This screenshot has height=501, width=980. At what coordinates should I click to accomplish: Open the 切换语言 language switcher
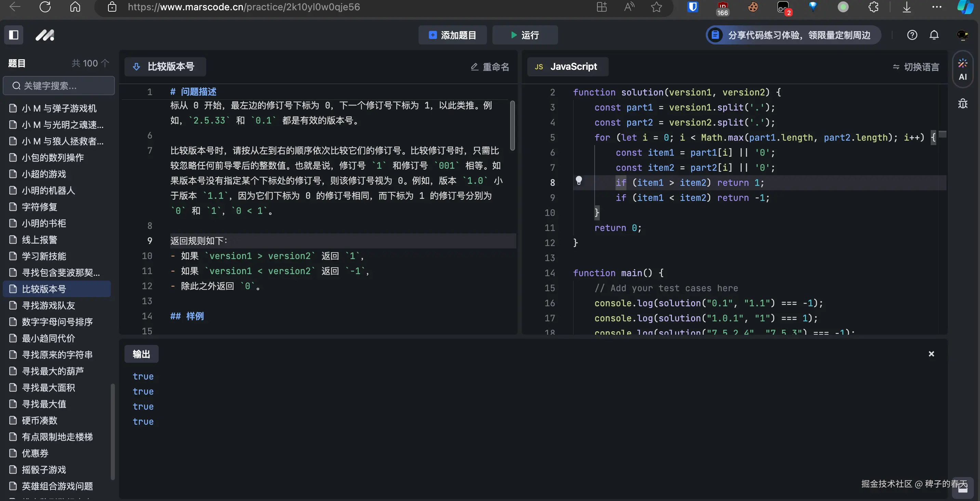coord(916,67)
